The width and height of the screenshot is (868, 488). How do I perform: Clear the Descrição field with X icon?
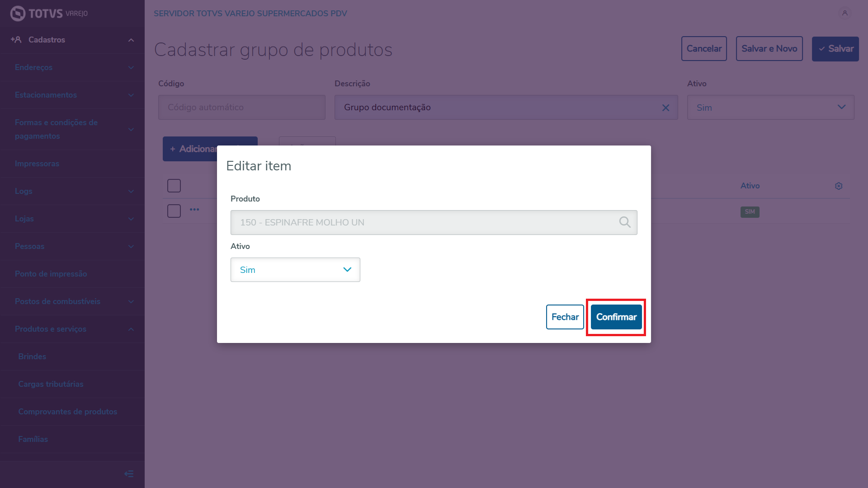(665, 108)
